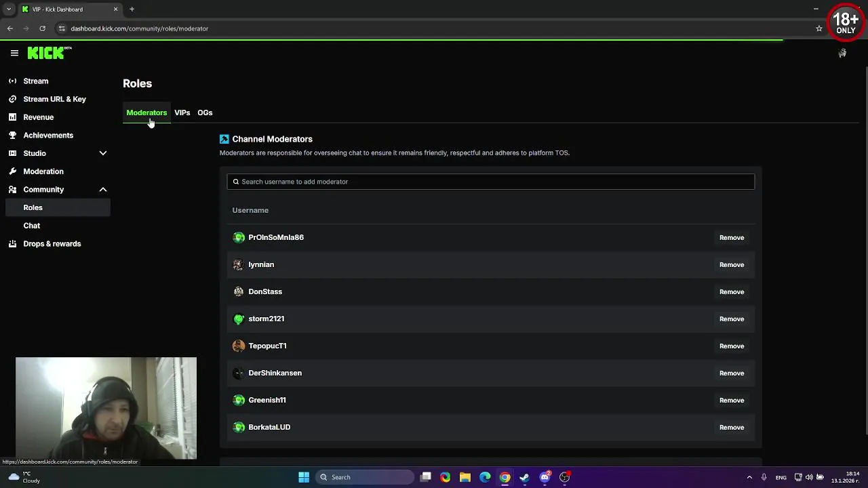
Task: Click lynnian's avatar
Action: click(239, 264)
